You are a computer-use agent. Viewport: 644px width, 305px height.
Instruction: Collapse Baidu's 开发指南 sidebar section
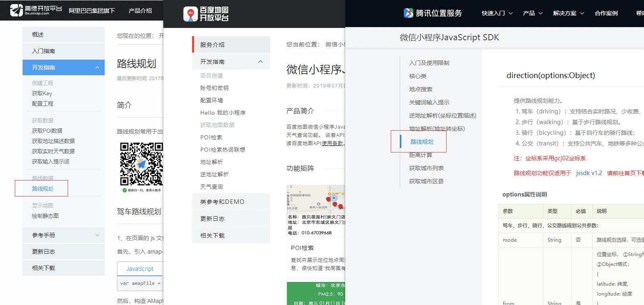[260, 62]
